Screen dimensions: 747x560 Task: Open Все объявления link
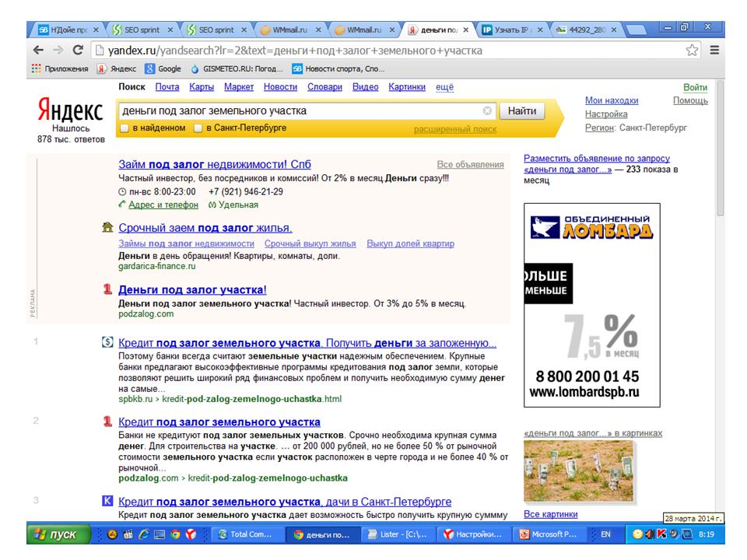tap(470, 164)
